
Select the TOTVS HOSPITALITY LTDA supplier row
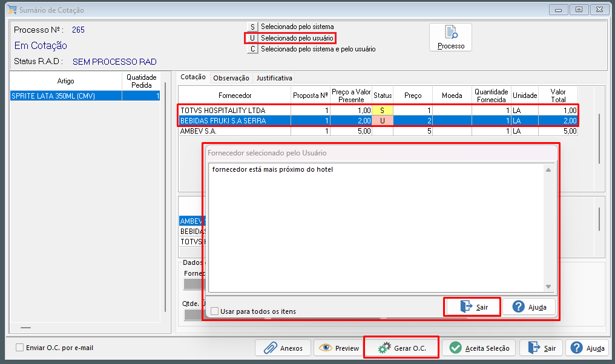click(378, 111)
